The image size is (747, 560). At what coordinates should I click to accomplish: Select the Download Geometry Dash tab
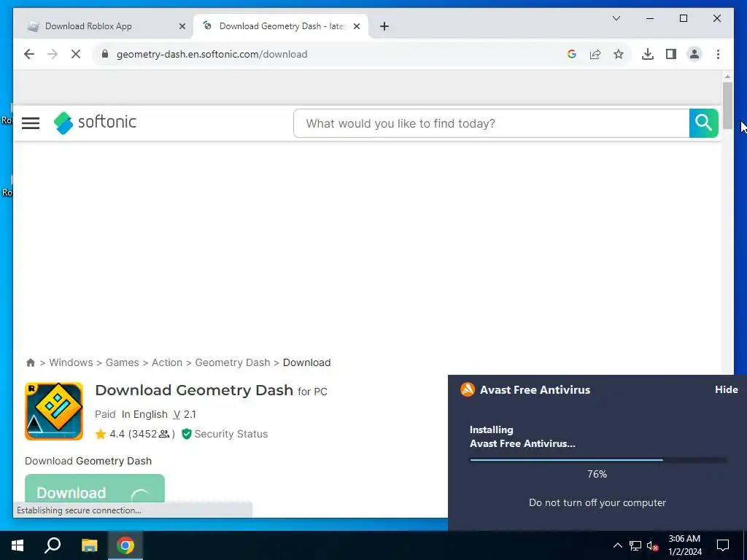(x=281, y=26)
